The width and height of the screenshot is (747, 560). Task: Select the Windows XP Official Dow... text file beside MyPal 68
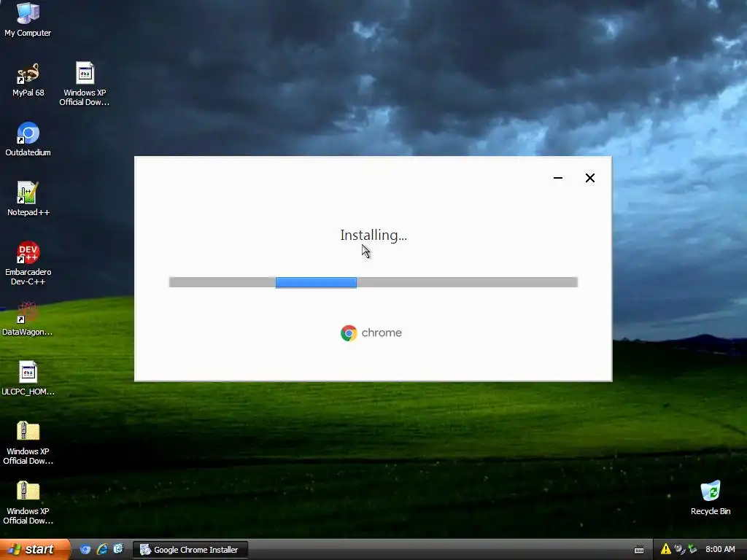tap(85, 83)
